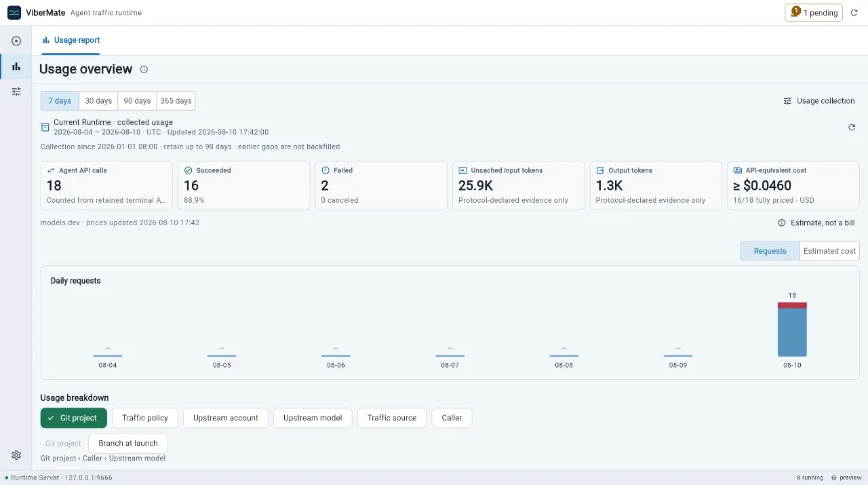The width and height of the screenshot is (868, 485).
Task: Click the 0 canceled text
Action: tap(340, 200)
